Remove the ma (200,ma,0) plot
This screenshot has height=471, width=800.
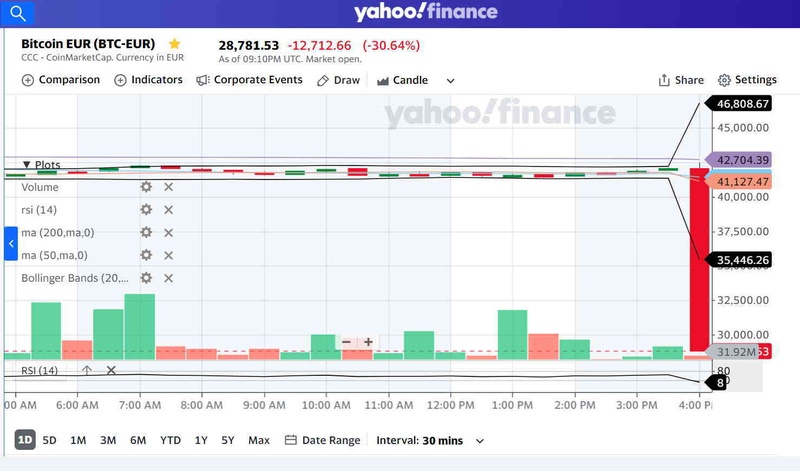pos(168,233)
